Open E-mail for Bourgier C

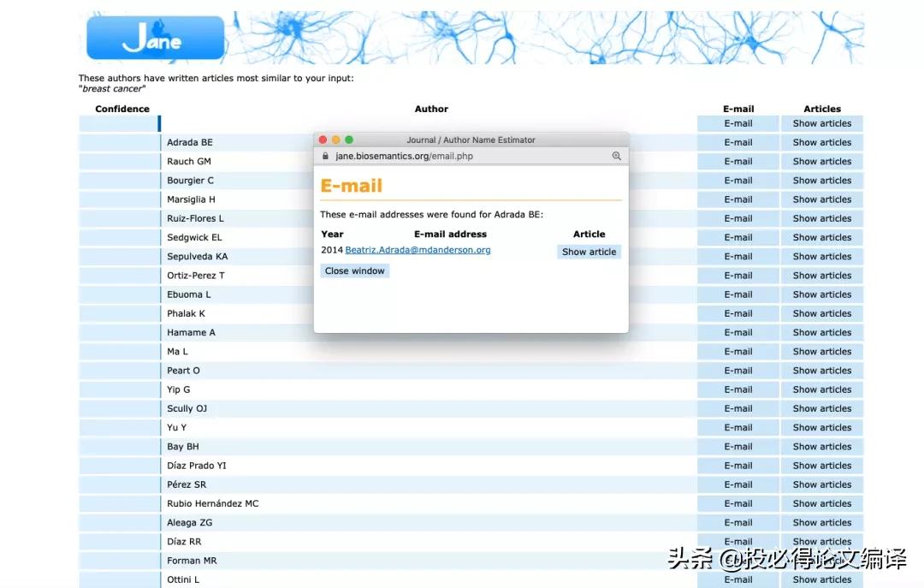738,181
